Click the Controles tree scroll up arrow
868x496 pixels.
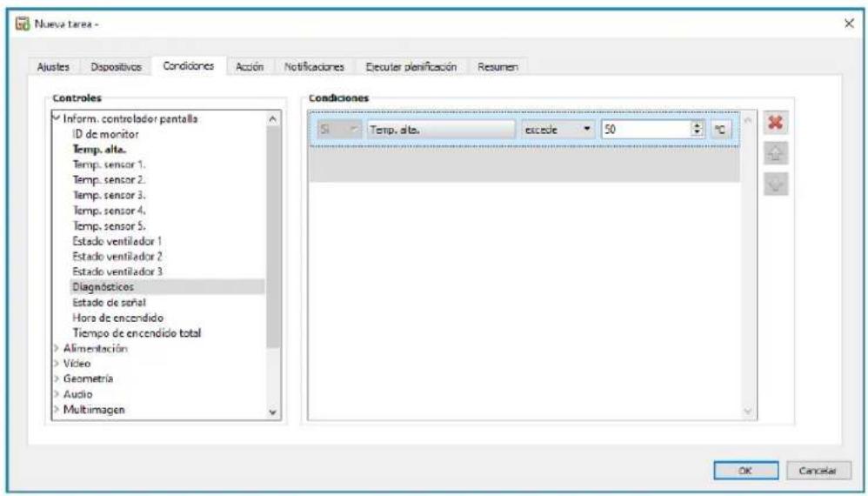272,118
